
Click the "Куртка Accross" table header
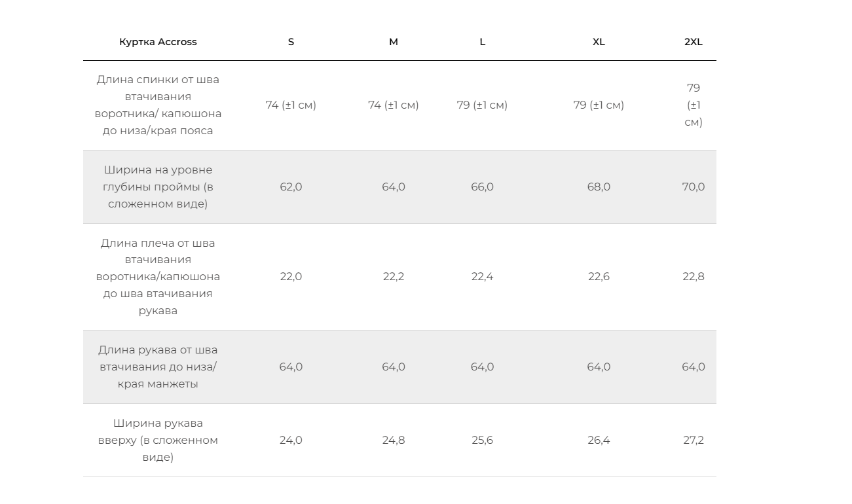[158, 42]
